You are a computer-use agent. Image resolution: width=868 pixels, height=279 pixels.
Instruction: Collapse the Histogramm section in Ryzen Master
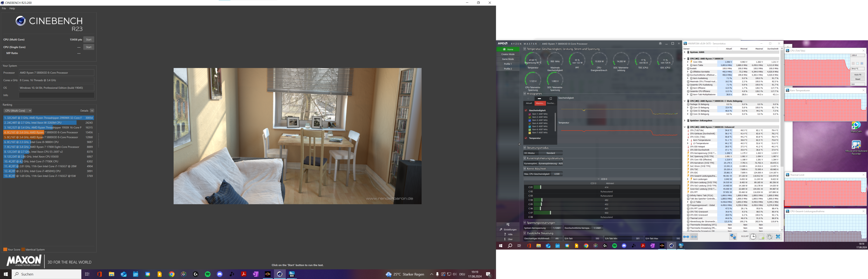[x=524, y=94]
